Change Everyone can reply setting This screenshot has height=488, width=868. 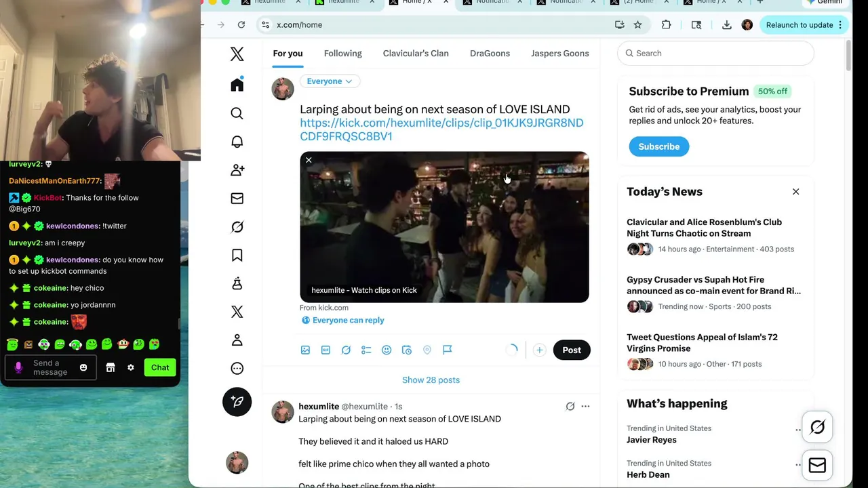pos(342,320)
